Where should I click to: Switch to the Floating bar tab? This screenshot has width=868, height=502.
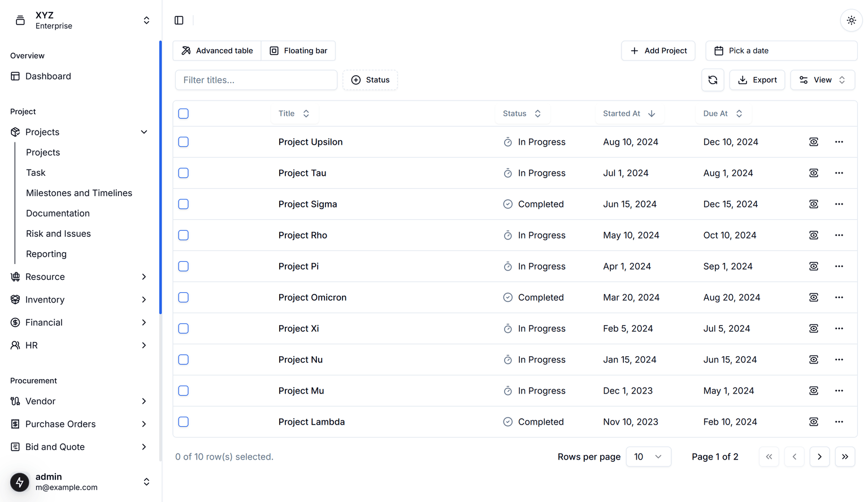(x=298, y=51)
